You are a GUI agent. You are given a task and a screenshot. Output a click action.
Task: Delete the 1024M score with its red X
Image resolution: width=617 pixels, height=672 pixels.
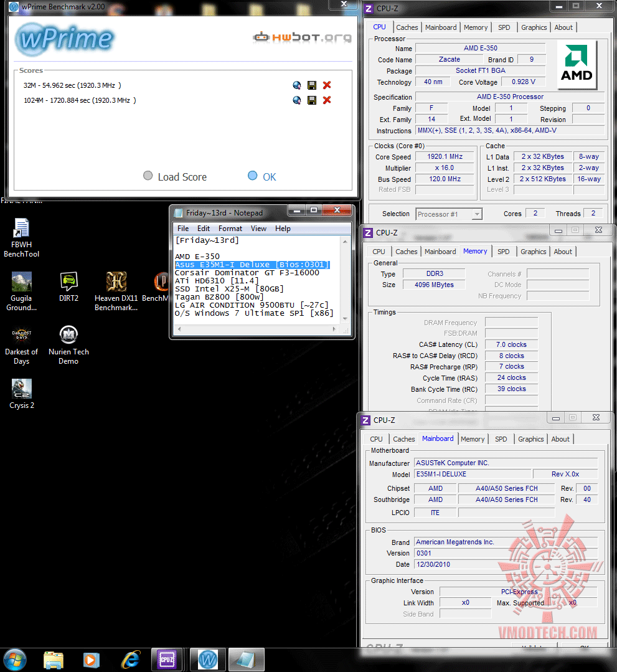(327, 100)
